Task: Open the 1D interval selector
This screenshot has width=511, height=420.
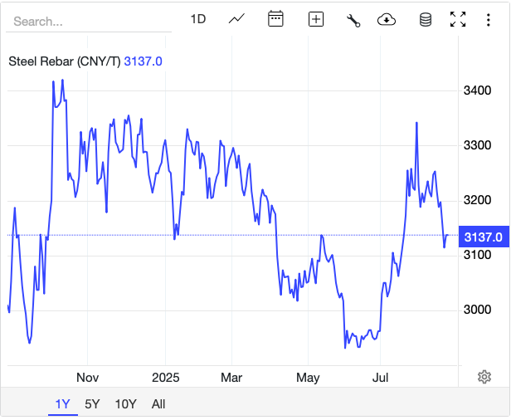Action: (x=197, y=19)
